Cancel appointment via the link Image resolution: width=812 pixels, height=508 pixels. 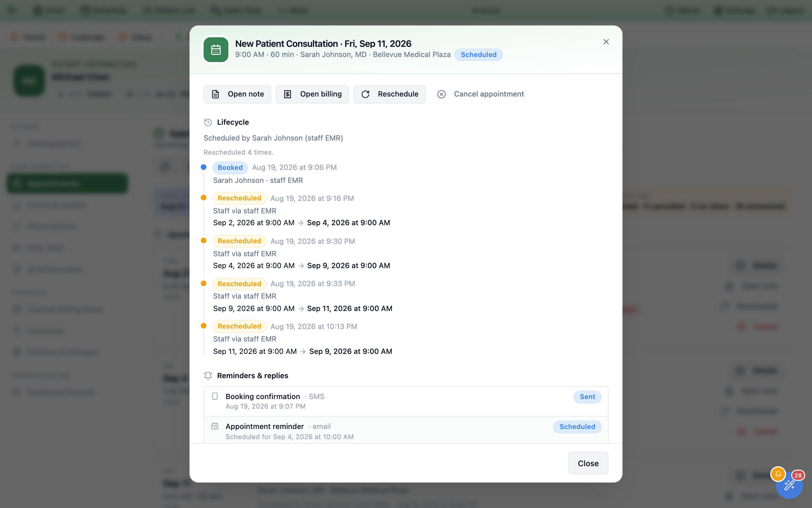coord(480,94)
